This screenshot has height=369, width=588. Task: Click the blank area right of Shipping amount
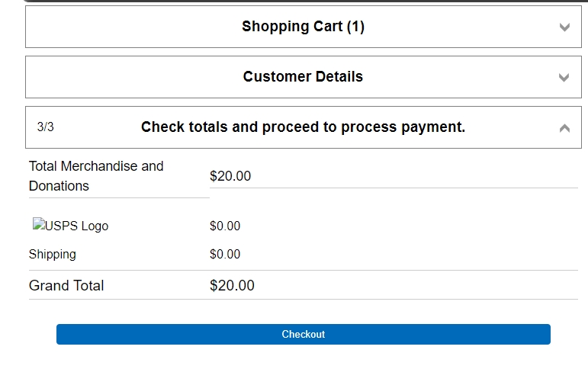click(412, 255)
